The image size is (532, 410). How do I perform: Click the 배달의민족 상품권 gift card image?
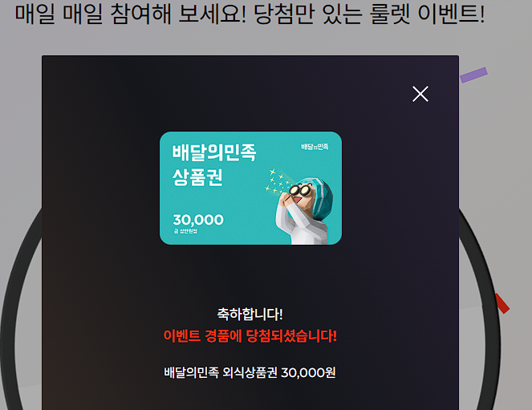pyautogui.click(x=250, y=188)
